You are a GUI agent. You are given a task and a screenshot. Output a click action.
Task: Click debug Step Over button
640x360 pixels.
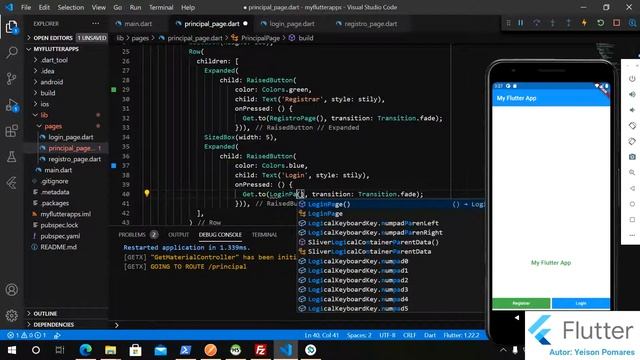(x=537, y=23)
